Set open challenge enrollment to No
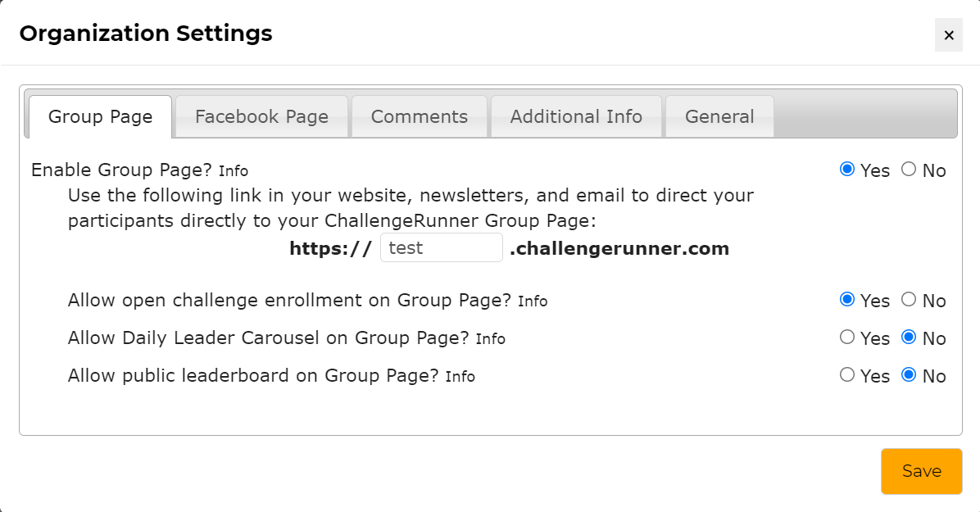Screen dimensions: 980x512 pyautogui.click(x=909, y=301)
